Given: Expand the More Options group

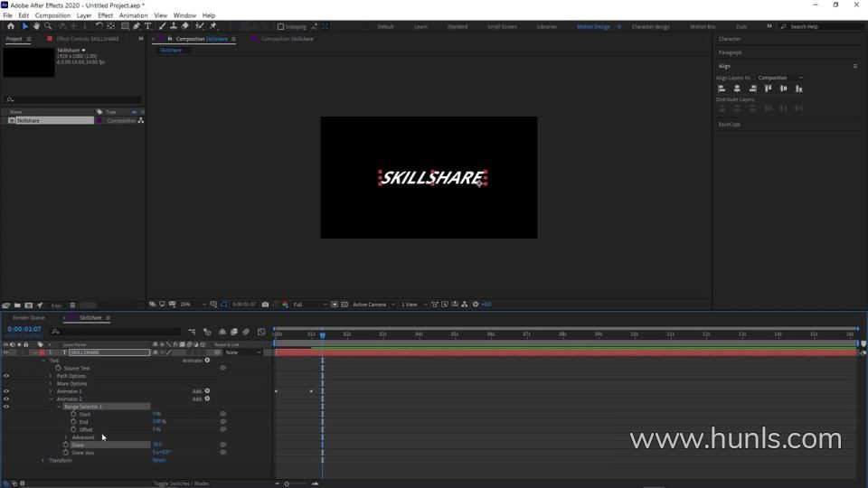Looking at the screenshot, I should click(51, 383).
